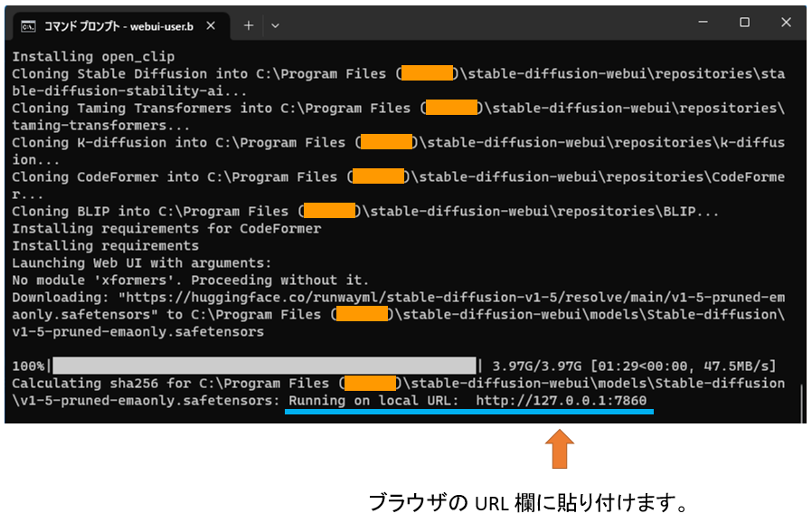Open a new terminal tab with plus button
The image size is (812, 523).
pyautogui.click(x=248, y=25)
